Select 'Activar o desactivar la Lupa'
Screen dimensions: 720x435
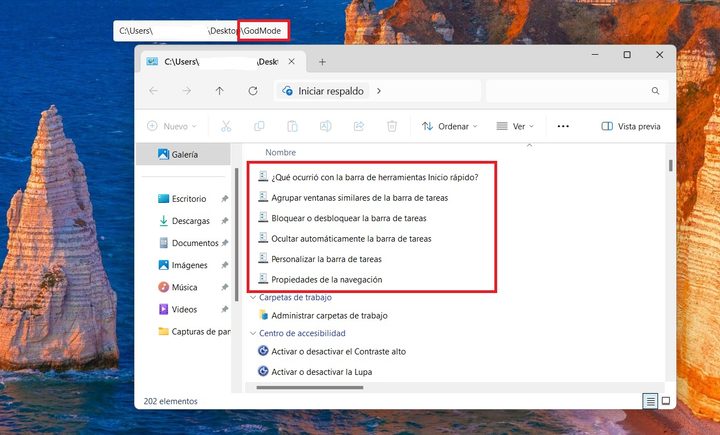pyautogui.click(x=321, y=372)
